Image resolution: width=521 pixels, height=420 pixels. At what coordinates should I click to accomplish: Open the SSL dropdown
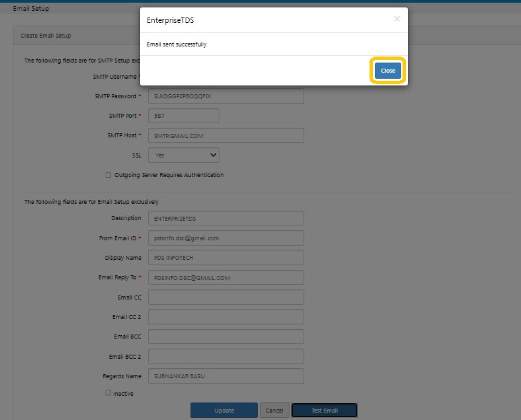(183, 155)
